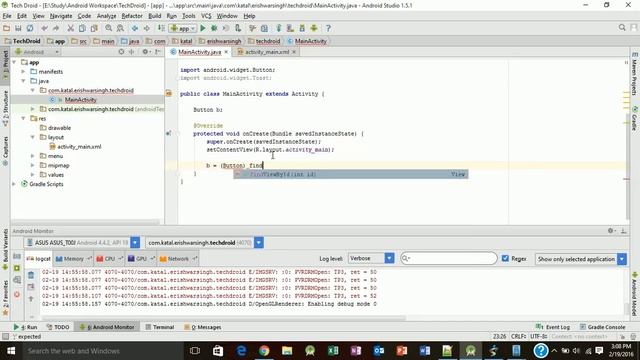The width and height of the screenshot is (640, 360).
Task: Click the Cut scissors icon
Action: pyautogui.click(x=71, y=28)
